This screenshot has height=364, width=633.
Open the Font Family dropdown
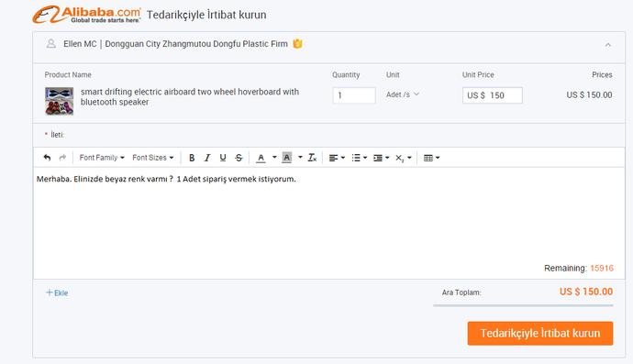(x=102, y=158)
